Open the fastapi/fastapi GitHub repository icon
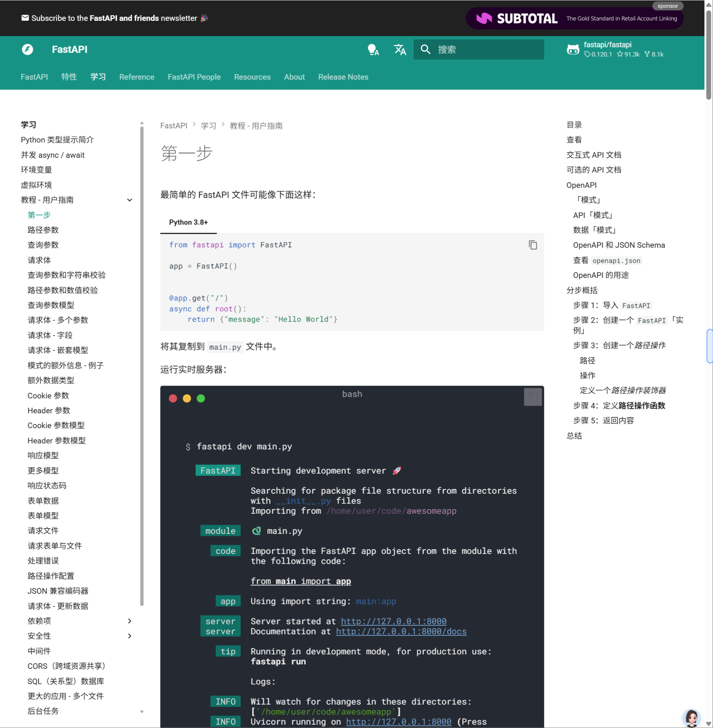Image resolution: width=713 pixels, height=728 pixels. click(x=573, y=50)
